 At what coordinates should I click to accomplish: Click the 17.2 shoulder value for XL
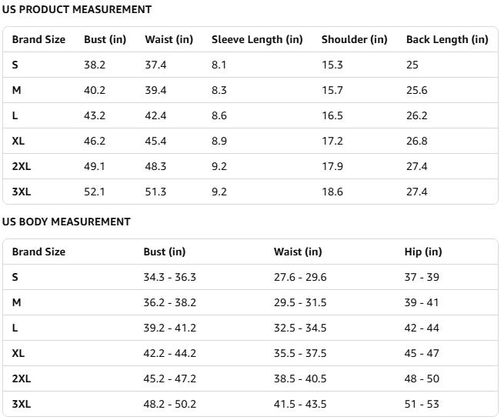(x=332, y=141)
